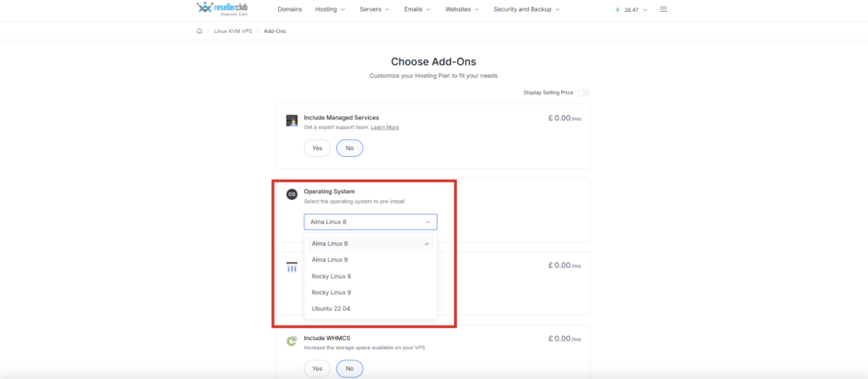Viewport: 868px width, 379px height.
Task: Select No for Include WHMCS
Action: (x=350, y=369)
